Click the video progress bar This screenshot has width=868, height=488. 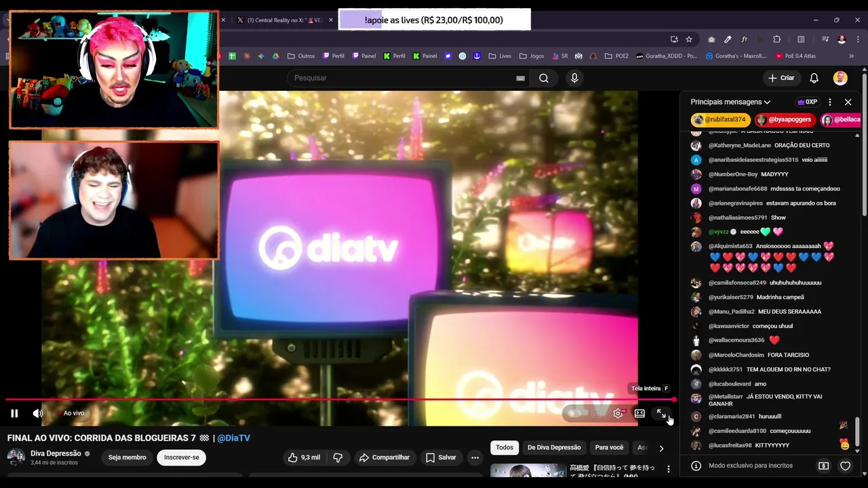[x=339, y=400]
